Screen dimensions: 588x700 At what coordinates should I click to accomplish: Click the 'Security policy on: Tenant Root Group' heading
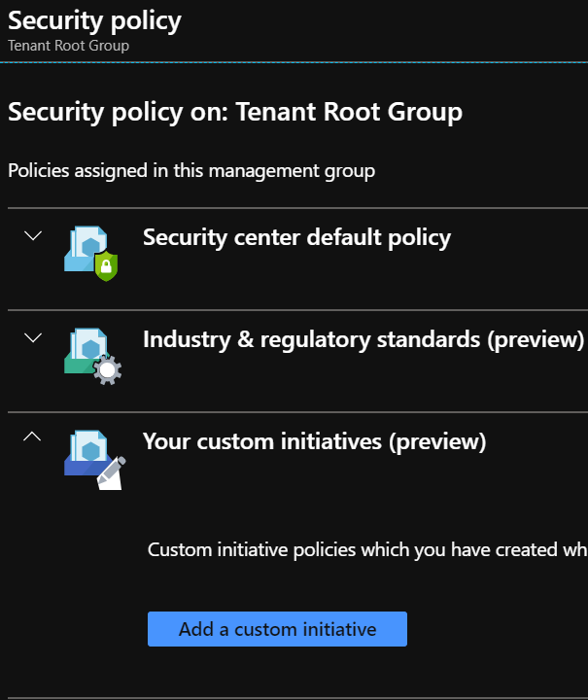click(x=235, y=112)
